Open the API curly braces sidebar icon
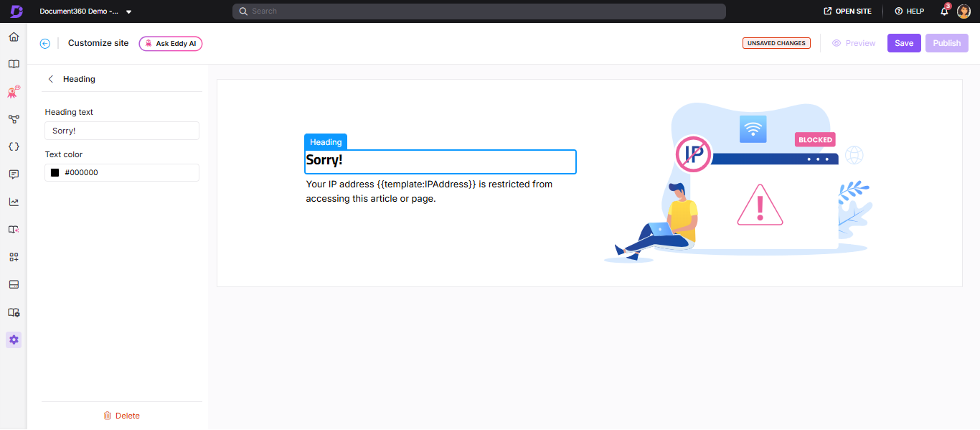The image size is (980, 430). pyautogui.click(x=14, y=146)
